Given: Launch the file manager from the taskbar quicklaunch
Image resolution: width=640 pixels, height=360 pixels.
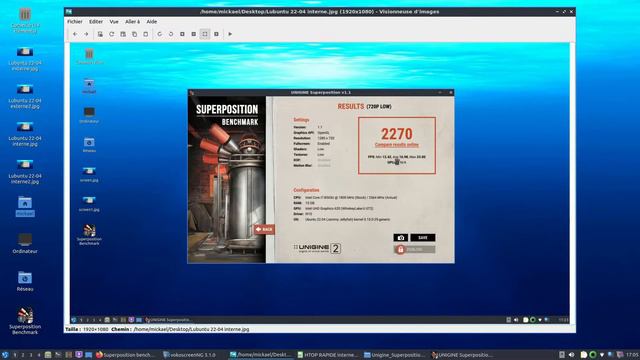Looking at the screenshot, I should point(48,355).
